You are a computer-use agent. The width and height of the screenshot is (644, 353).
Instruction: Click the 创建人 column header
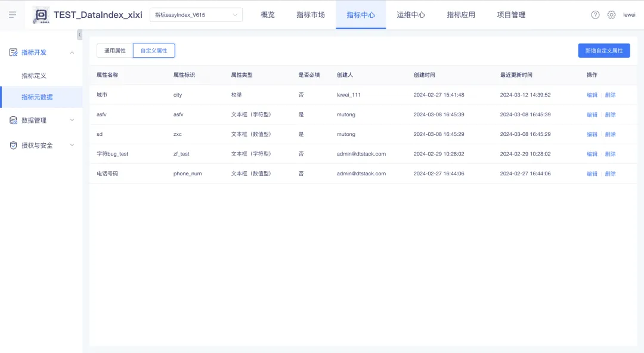pos(345,75)
